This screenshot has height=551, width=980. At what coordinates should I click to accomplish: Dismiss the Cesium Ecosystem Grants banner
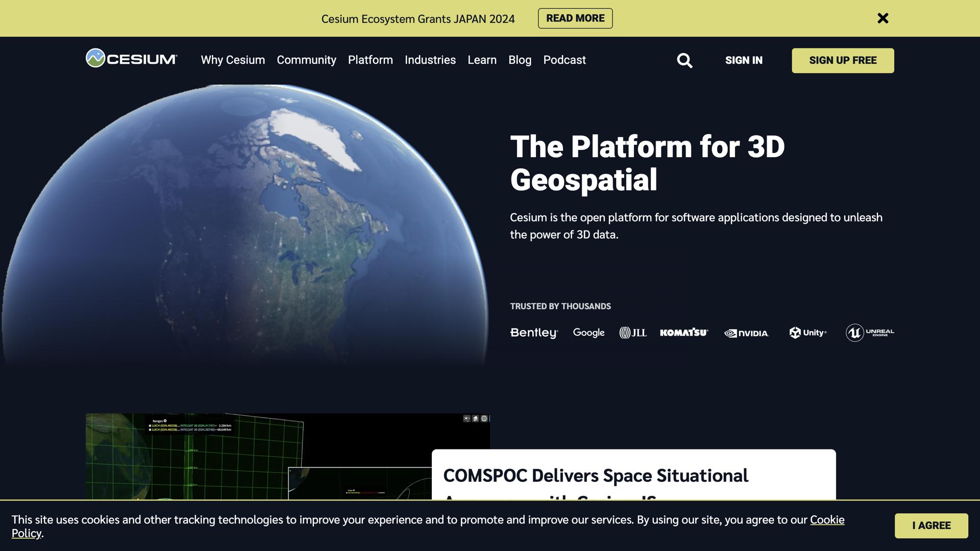point(883,18)
